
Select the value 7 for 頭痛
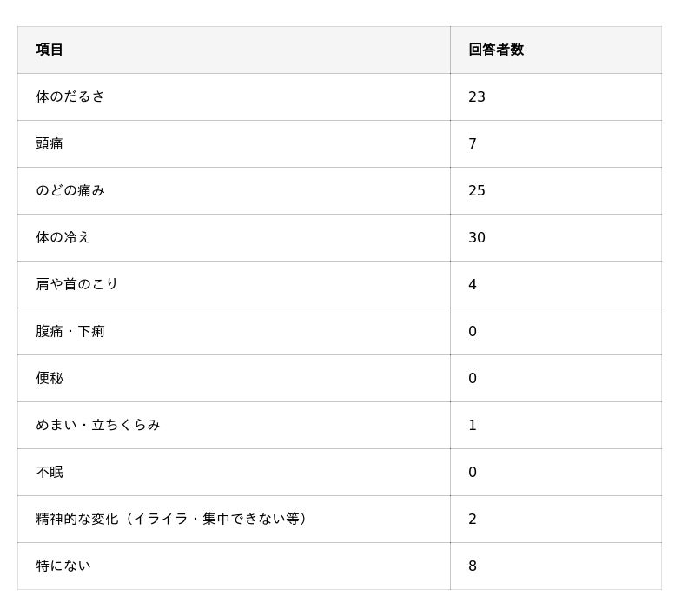pyautogui.click(x=473, y=143)
